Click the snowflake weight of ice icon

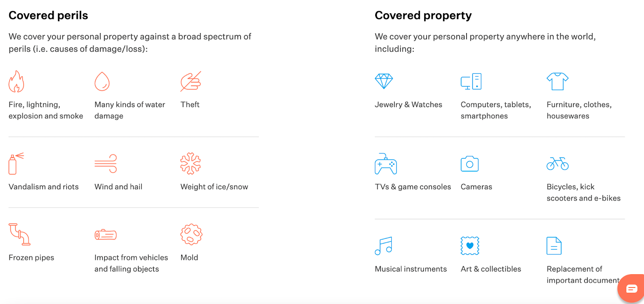(x=191, y=163)
